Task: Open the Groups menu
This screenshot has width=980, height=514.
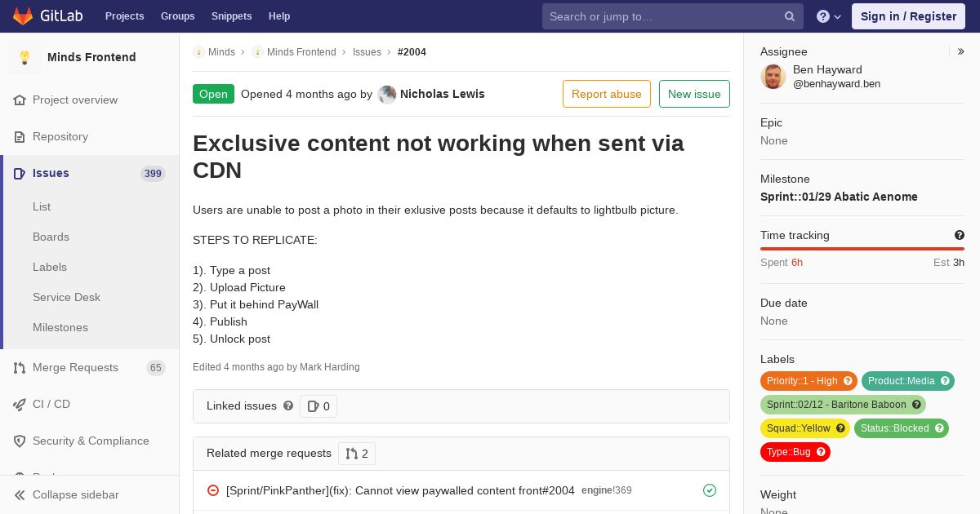Action: [177, 16]
